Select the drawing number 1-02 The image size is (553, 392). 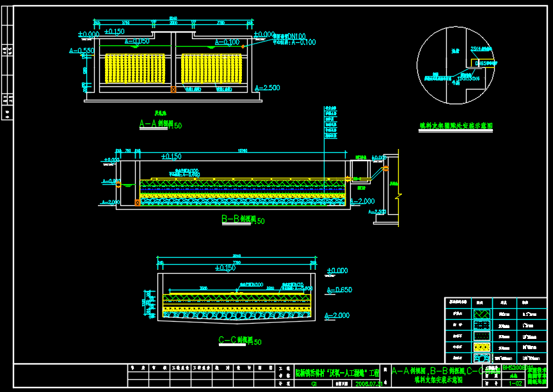click(516, 383)
